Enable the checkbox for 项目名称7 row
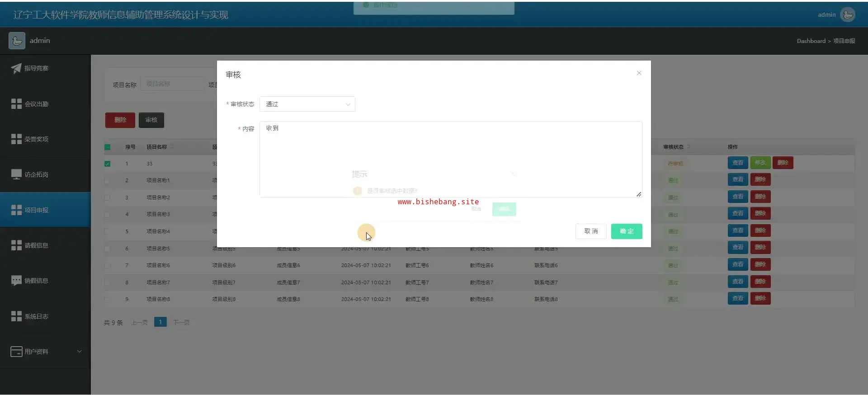 point(107,282)
